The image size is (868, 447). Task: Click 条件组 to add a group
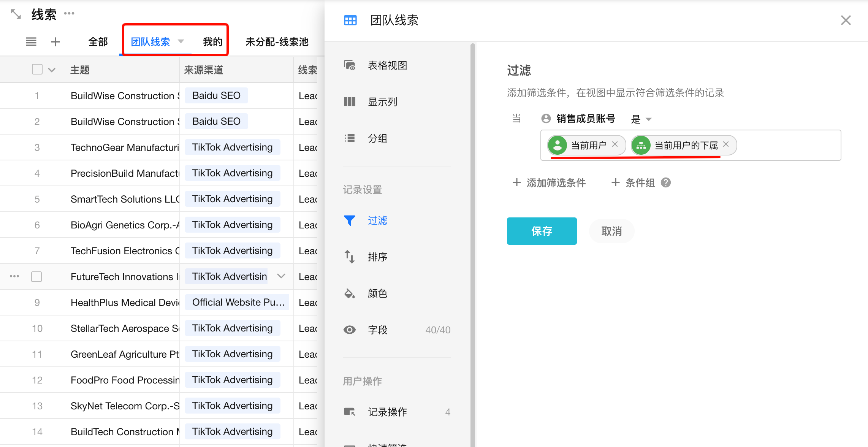pyautogui.click(x=633, y=183)
